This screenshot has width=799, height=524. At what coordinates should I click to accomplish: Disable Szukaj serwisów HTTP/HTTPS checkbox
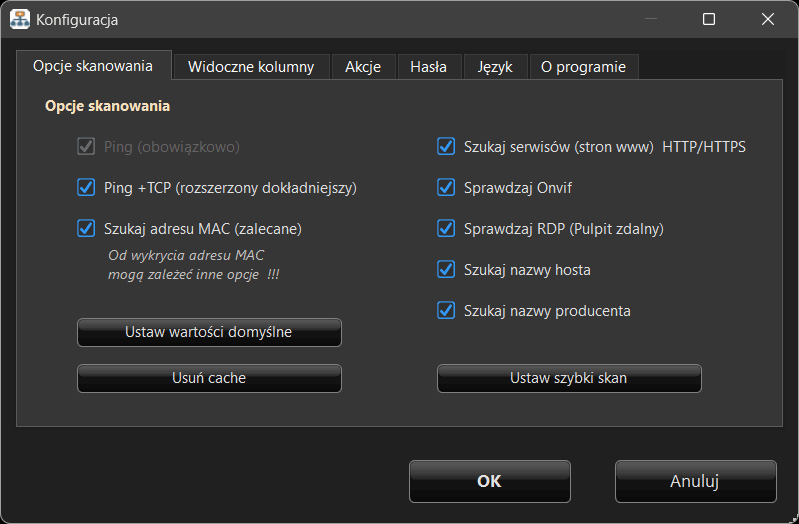(446, 147)
